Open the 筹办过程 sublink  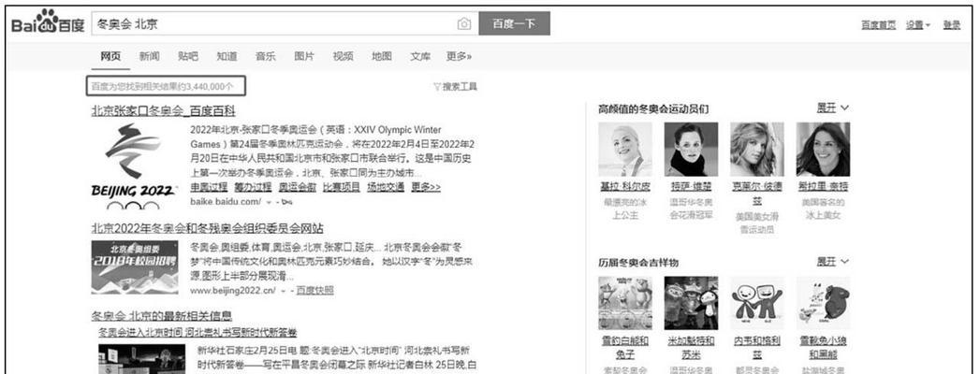pos(253,187)
